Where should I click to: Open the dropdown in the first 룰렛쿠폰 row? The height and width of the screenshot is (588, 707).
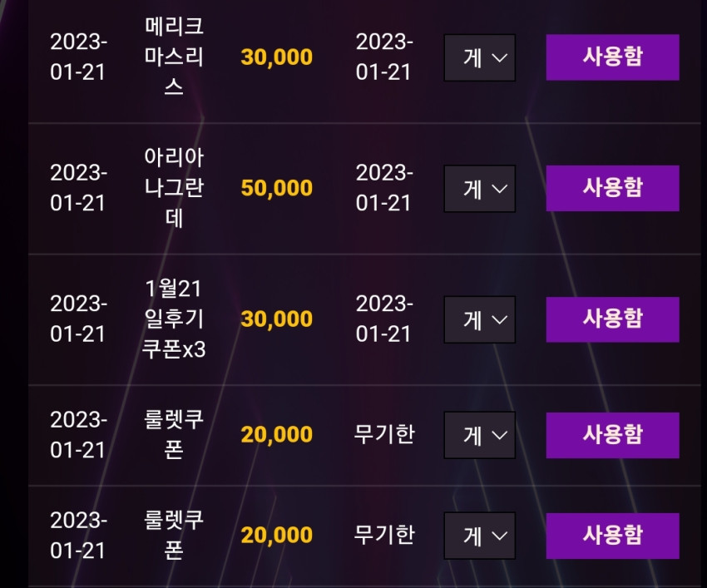click(479, 435)
